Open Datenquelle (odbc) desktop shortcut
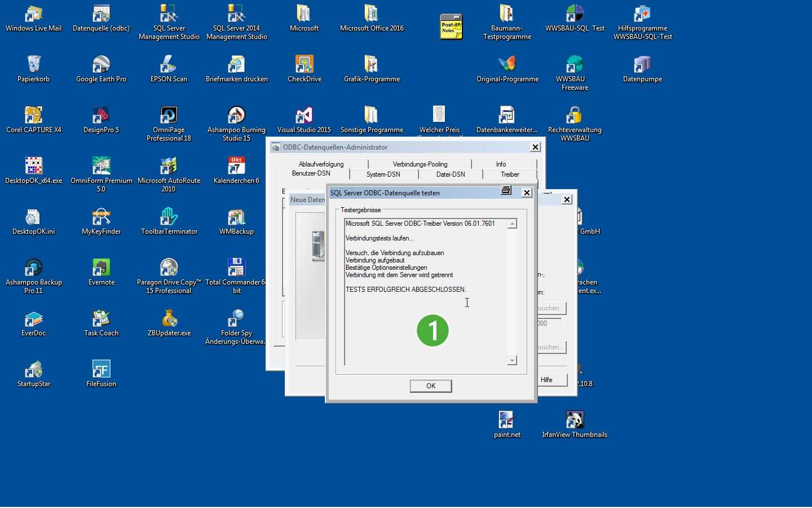Viewport: 812px width, 508px height. [101, 19]
